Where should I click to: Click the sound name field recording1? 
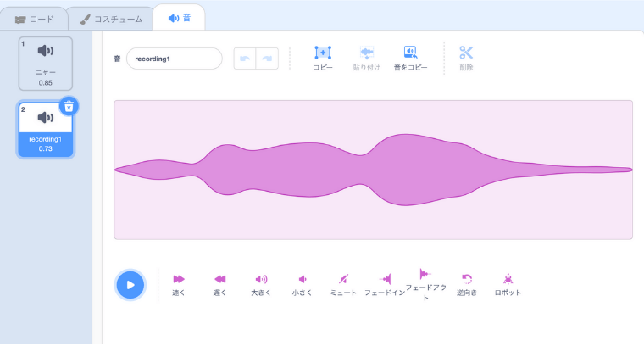175,59
